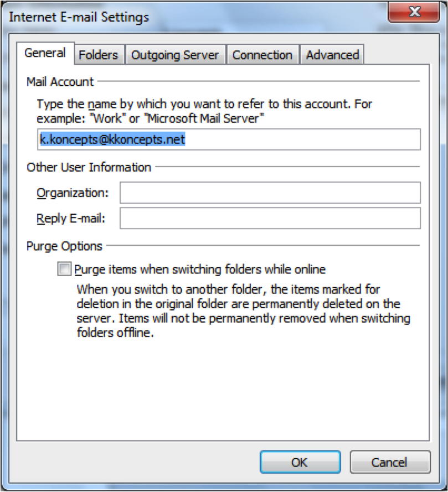Click the purge description paragraph text
This screenshot has height=492, width=448.
click(244, 310)
